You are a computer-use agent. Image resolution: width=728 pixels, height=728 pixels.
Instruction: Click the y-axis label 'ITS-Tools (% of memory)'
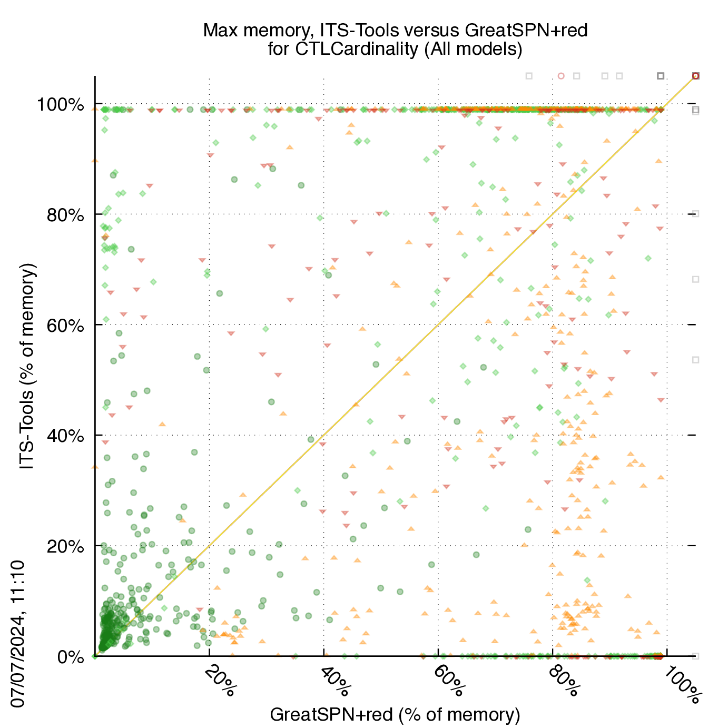[27, 365]
